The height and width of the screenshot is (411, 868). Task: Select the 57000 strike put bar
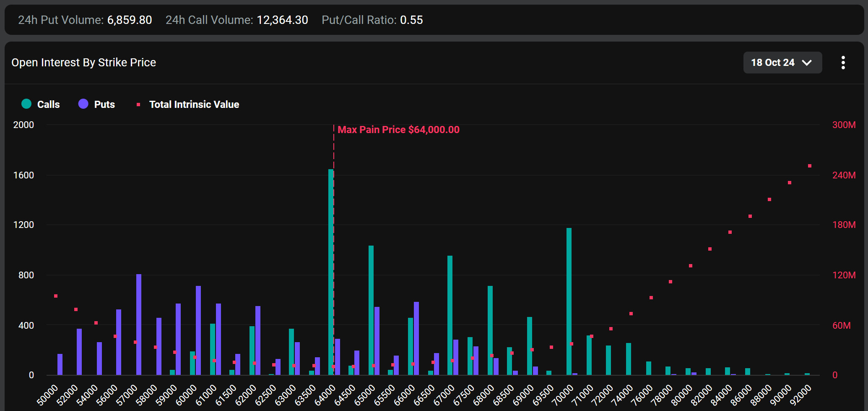[139, 325]
